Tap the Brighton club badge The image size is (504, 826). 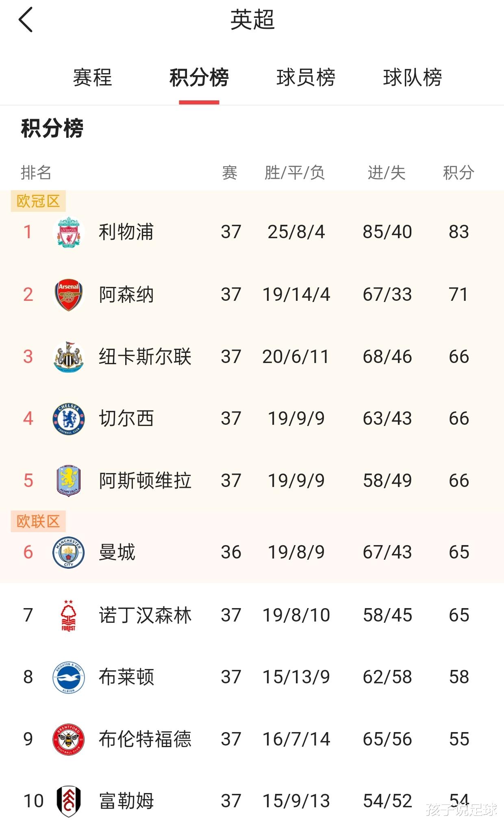click(69, 677)
